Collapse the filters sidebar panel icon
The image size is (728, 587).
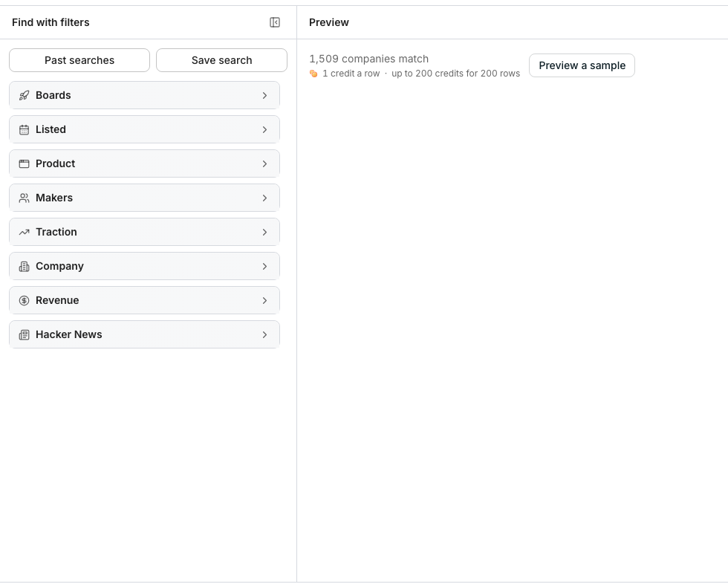(x=275, y=22)
